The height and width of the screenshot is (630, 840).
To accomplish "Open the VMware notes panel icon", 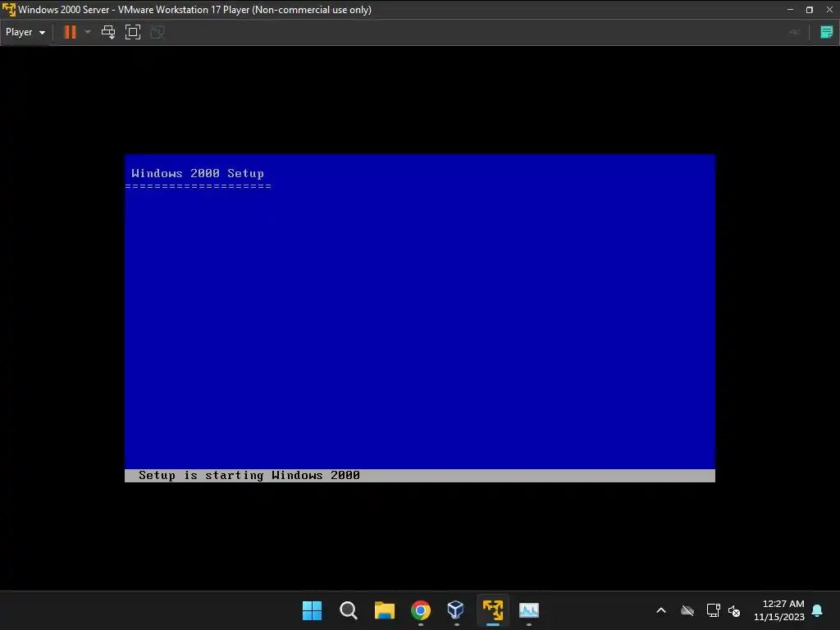I will [827, 32].
